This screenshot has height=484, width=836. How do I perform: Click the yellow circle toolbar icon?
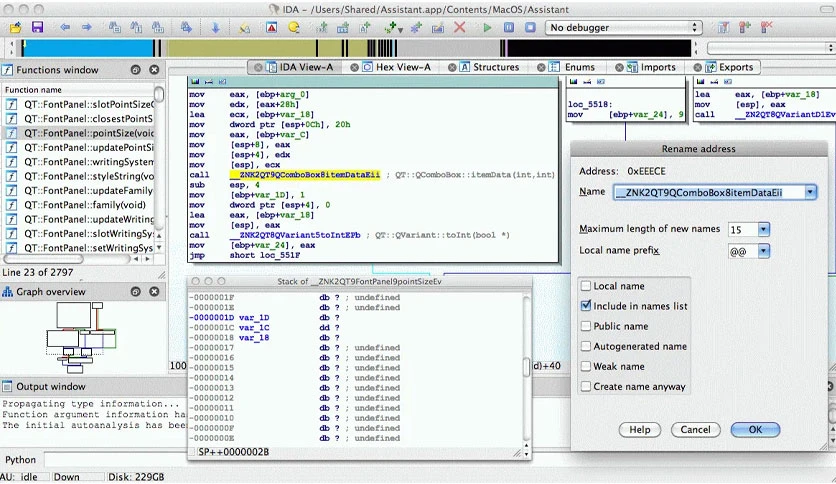[294, 27]
